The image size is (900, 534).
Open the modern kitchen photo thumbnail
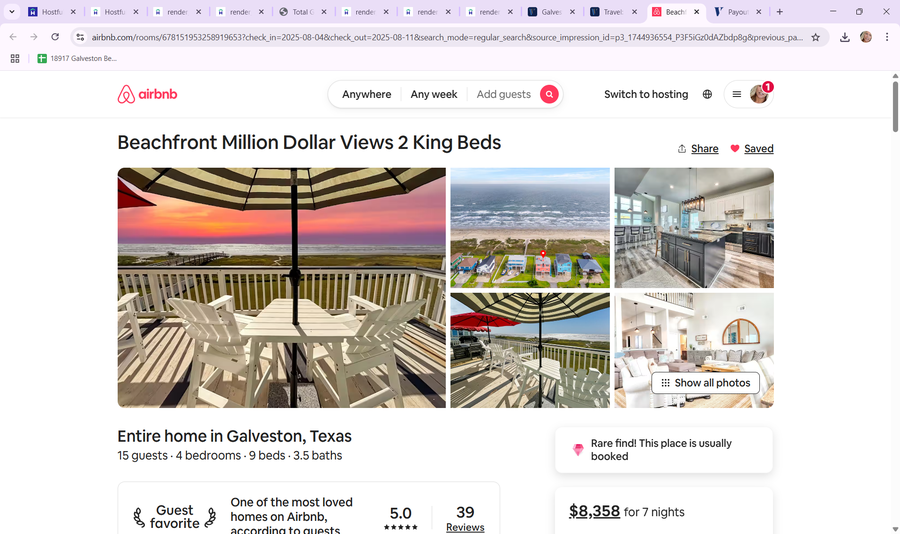click(694, 228)
